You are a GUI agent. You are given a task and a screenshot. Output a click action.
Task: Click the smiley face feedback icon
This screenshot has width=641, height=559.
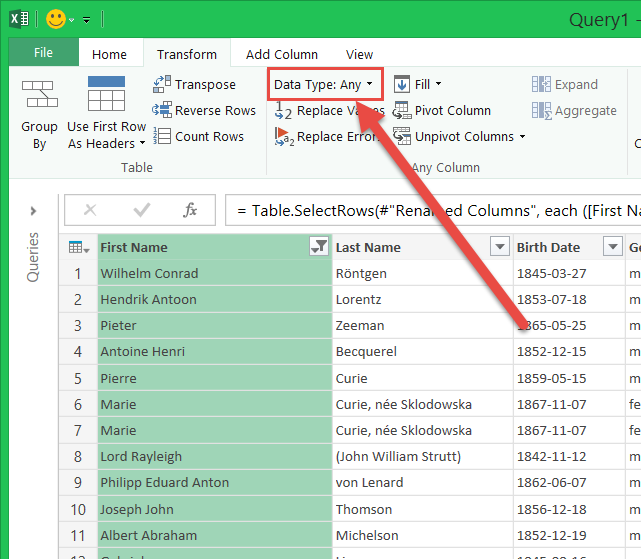point(56,19)
